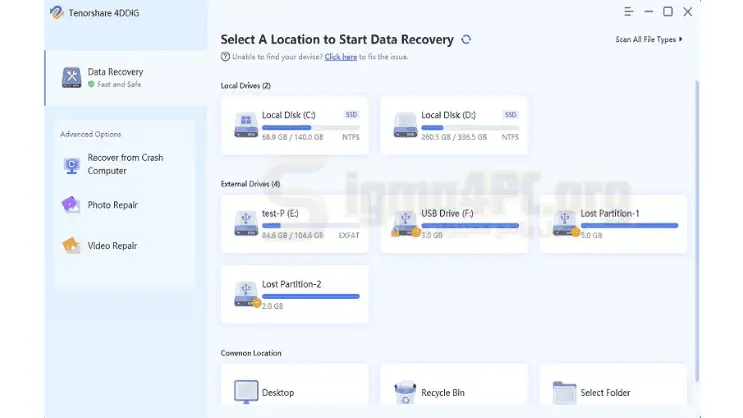The width and height of the screenshot is (743, 418).
Task: Click the Local Disk (C:) drive icon
Action: click(246, 126)
